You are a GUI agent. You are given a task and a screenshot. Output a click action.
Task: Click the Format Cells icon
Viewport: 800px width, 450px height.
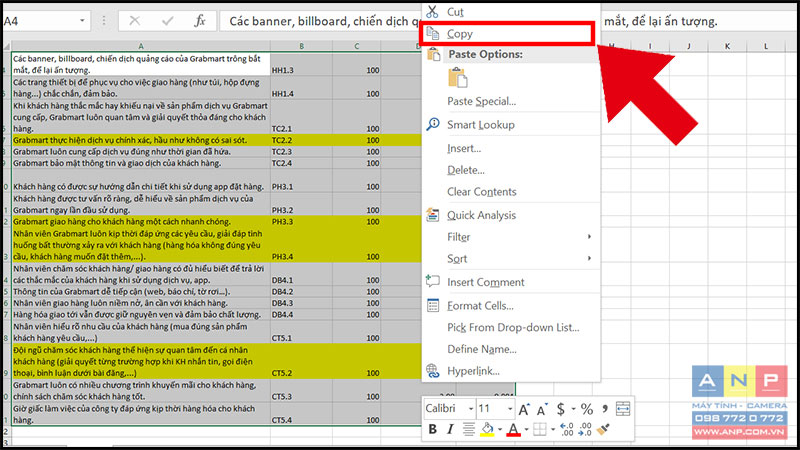pyautogui.click(x=433, y=305)
